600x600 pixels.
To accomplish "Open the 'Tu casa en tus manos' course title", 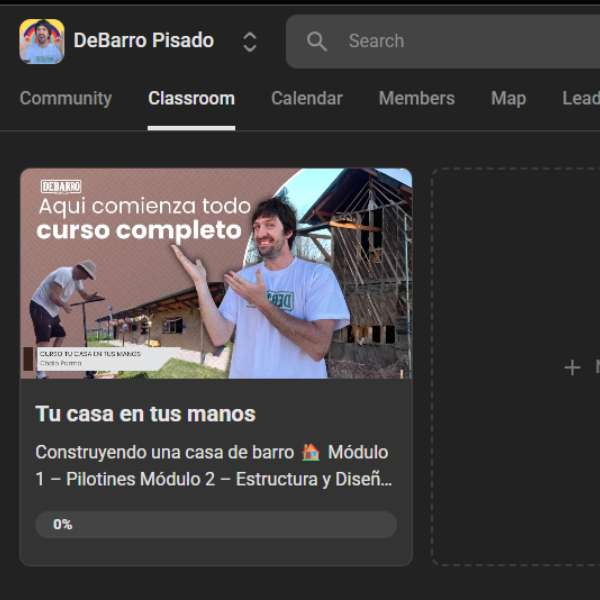I will pyautogui.click(x=145, y=414).
